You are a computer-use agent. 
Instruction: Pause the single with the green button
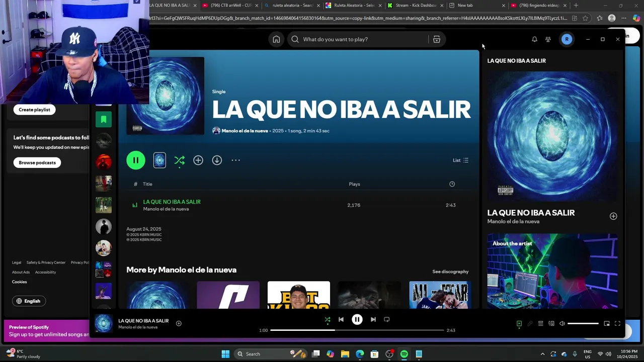click(x=136, y=160)
